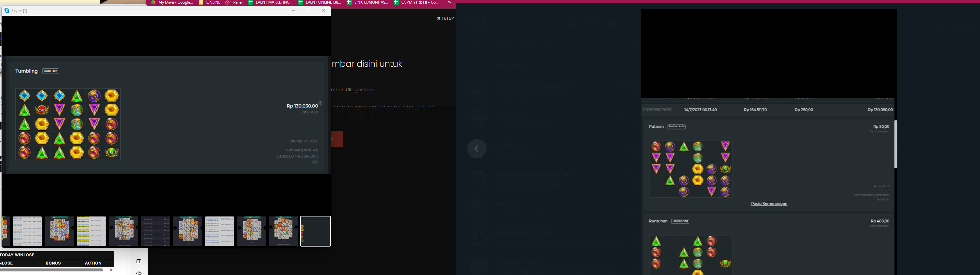Click the green 5x symbol in Putaran grid
Image resolution: width=980 pixels, height=275 pixels.
(725, 169)
